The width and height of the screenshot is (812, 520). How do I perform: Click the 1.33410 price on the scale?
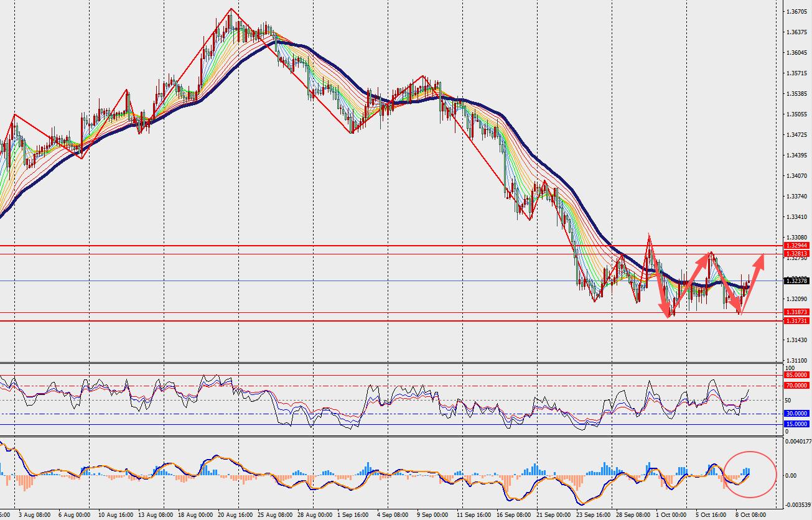[x=797, y=217]
